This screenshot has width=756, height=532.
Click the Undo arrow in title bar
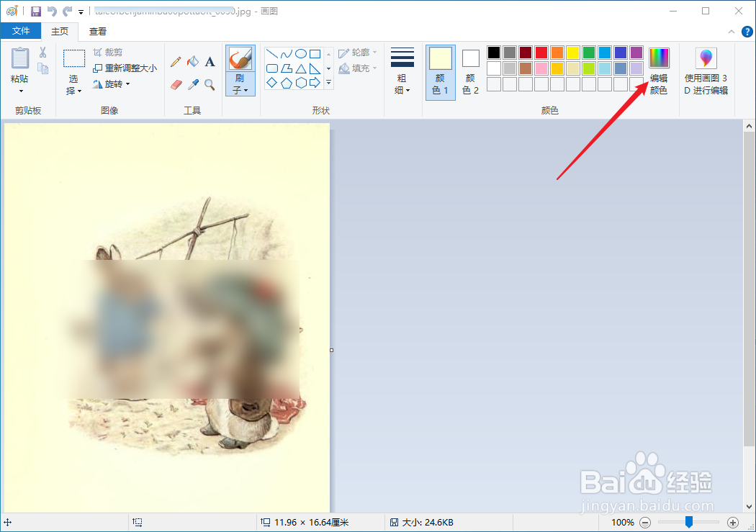pos(52,11)
